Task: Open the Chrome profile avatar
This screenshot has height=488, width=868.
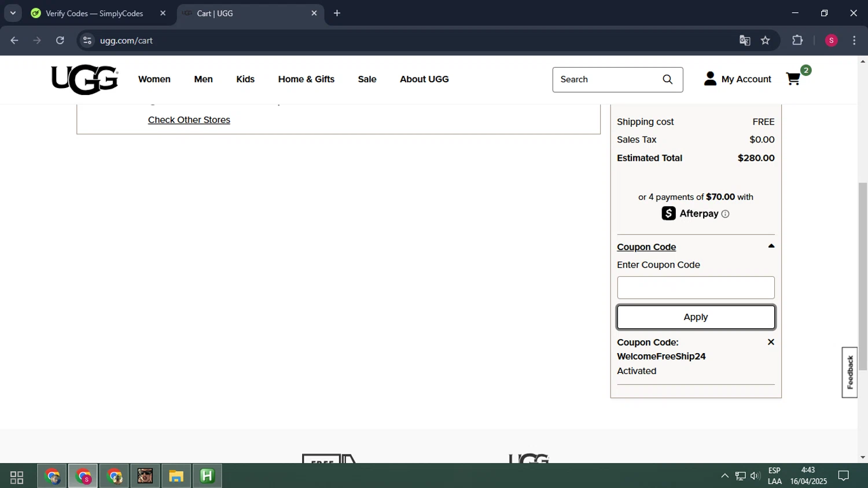Action: 831,41
